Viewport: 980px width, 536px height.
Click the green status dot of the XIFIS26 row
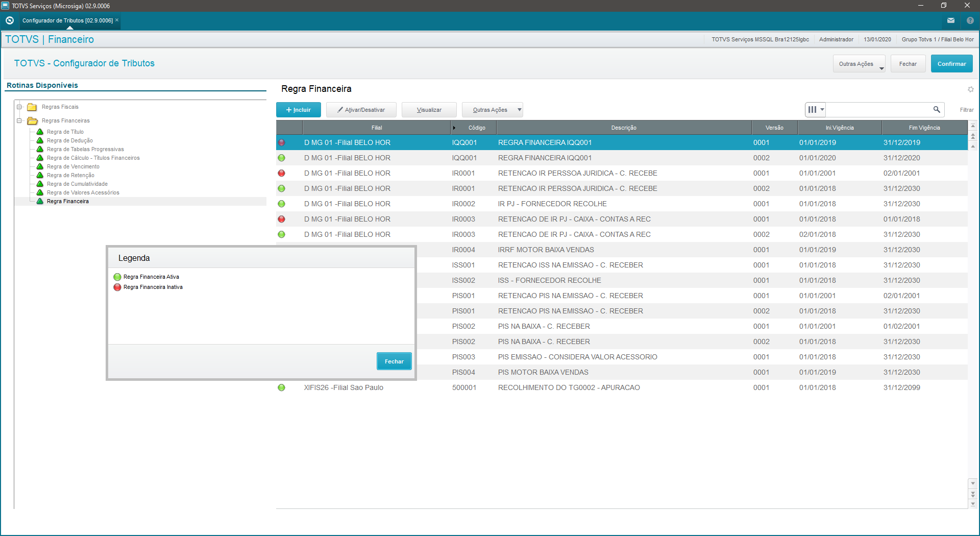point(281,387)
